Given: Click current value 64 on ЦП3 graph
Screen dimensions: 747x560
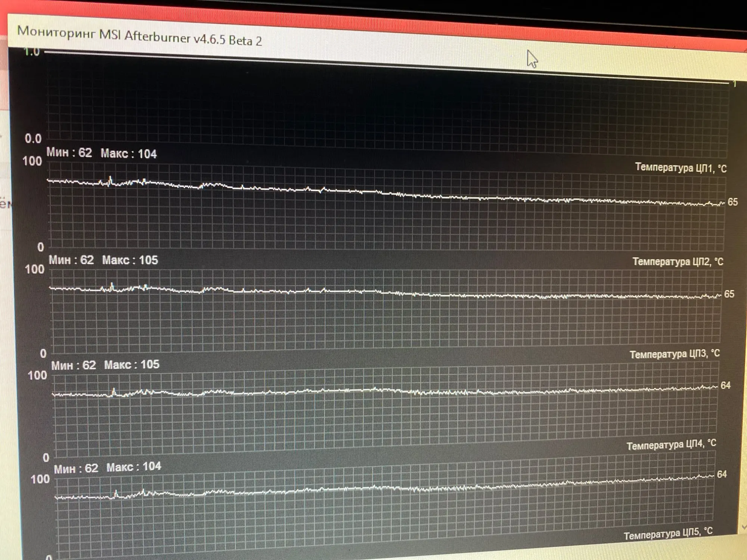Looking at the screenshot, I should tap(725, 385).
